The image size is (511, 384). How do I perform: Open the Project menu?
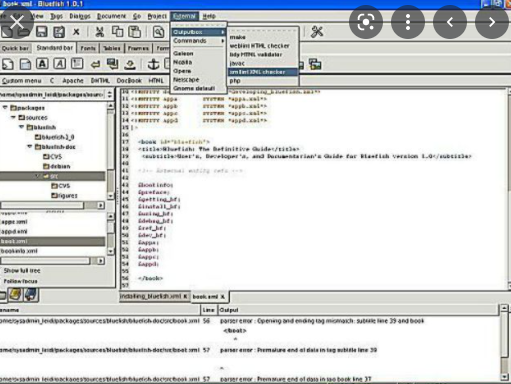point(157,16)
